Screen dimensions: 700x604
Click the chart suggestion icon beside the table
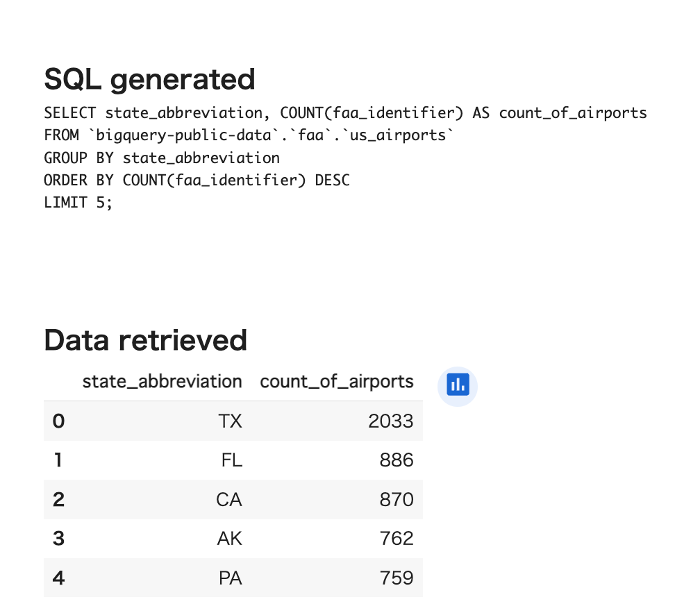pyautogui.click(x=458, y=384)
